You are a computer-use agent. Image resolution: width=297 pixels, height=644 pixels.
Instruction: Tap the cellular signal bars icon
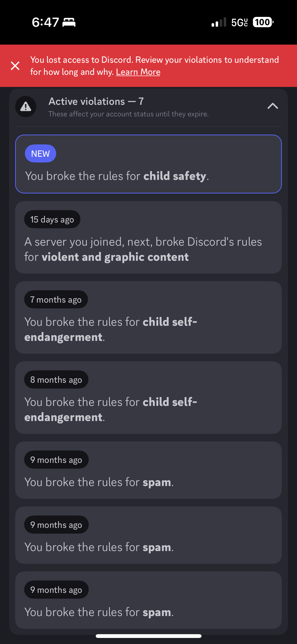[219, 22]
